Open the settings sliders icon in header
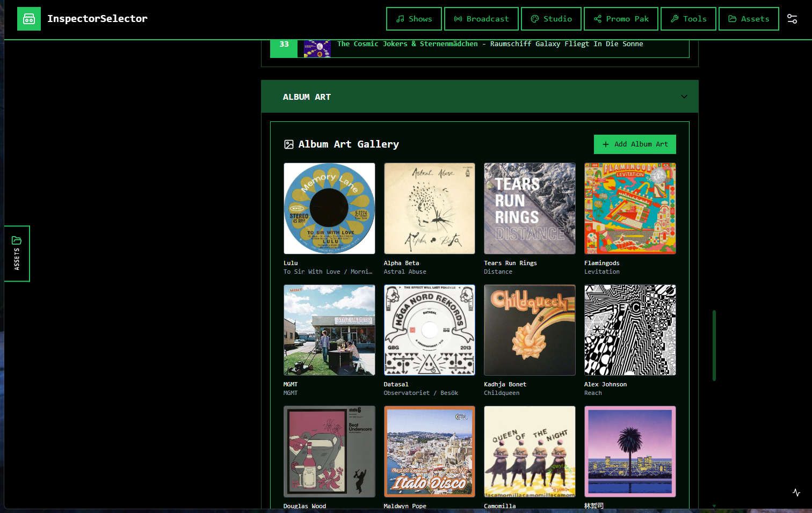812x513 pixels. coord(792,19)
